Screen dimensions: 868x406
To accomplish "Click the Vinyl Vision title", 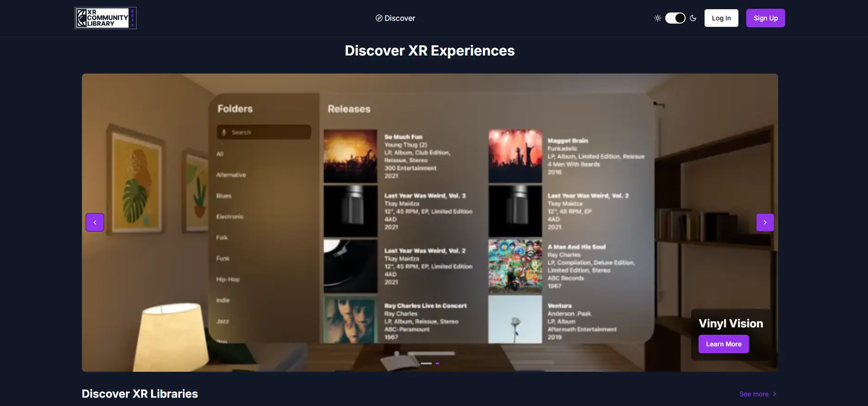I will coord(731,323).
